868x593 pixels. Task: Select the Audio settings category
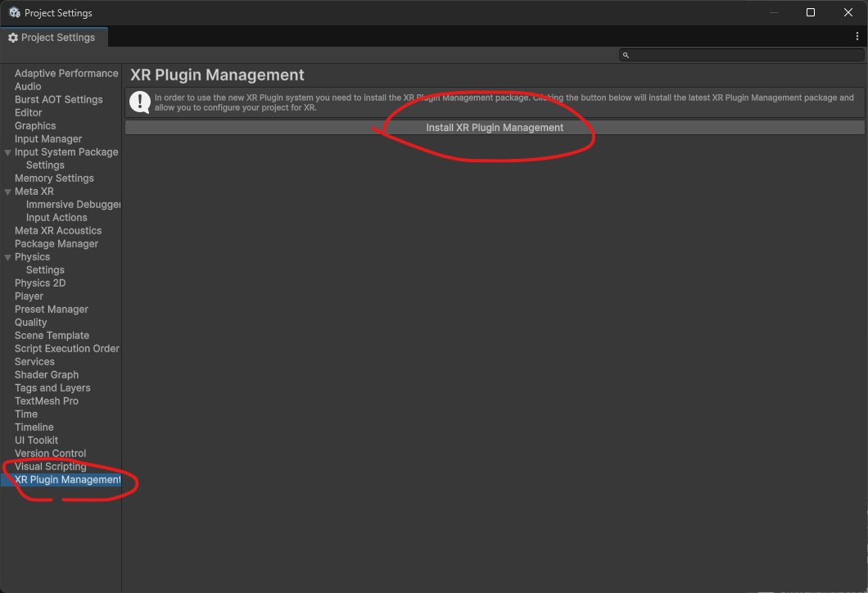pyautogui.click(x=28, y=86)
